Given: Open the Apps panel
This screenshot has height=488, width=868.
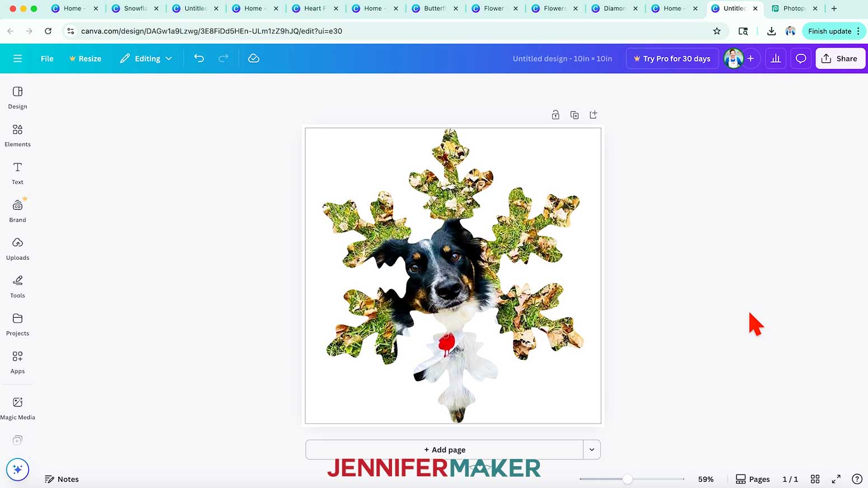Looking at the screenshot, I should pos(17,363).
